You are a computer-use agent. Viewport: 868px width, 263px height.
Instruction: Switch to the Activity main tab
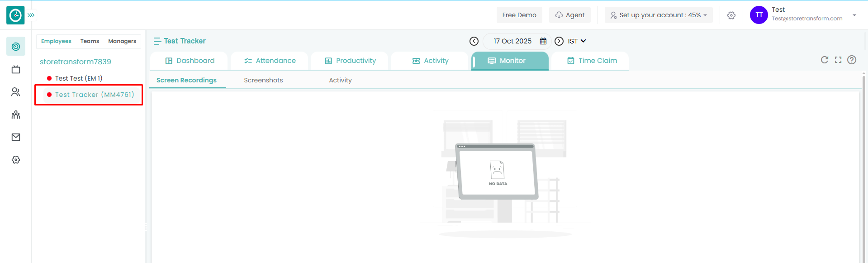click(430, 61)
